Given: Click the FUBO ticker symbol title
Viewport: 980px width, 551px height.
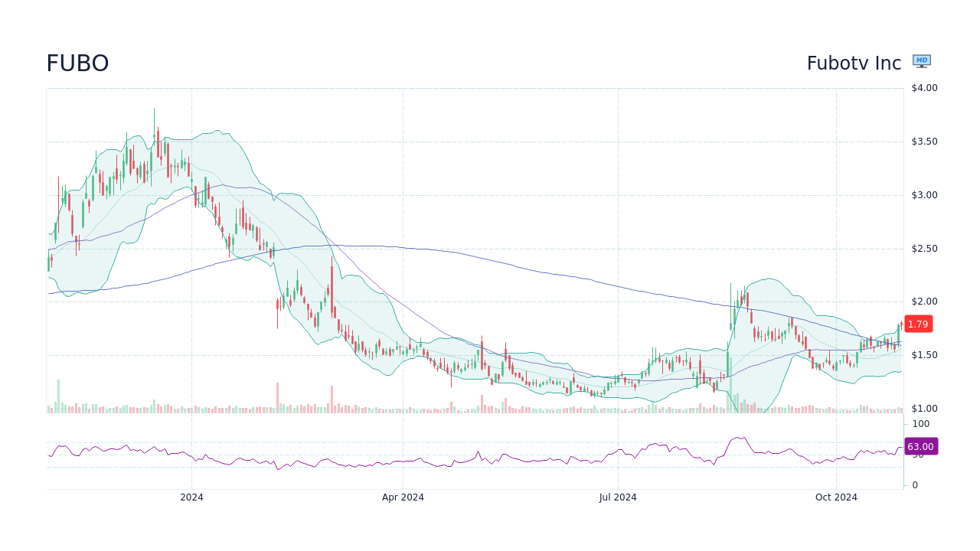Looking at the screenshot, I should (77, 64).
